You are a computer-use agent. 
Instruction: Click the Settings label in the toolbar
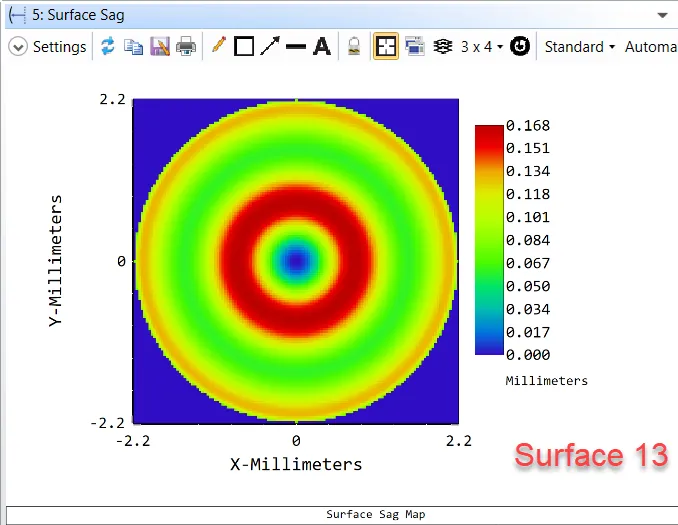coord(59,47)
